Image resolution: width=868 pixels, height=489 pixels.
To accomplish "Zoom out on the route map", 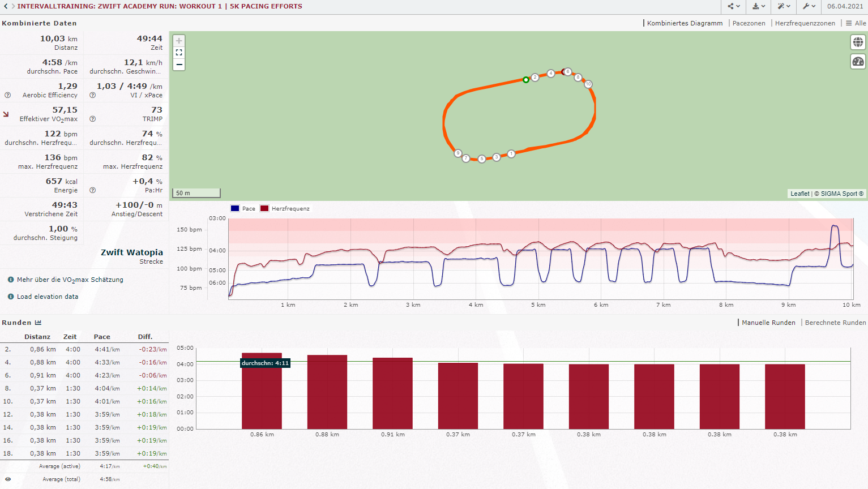I will tap(179, 65).
